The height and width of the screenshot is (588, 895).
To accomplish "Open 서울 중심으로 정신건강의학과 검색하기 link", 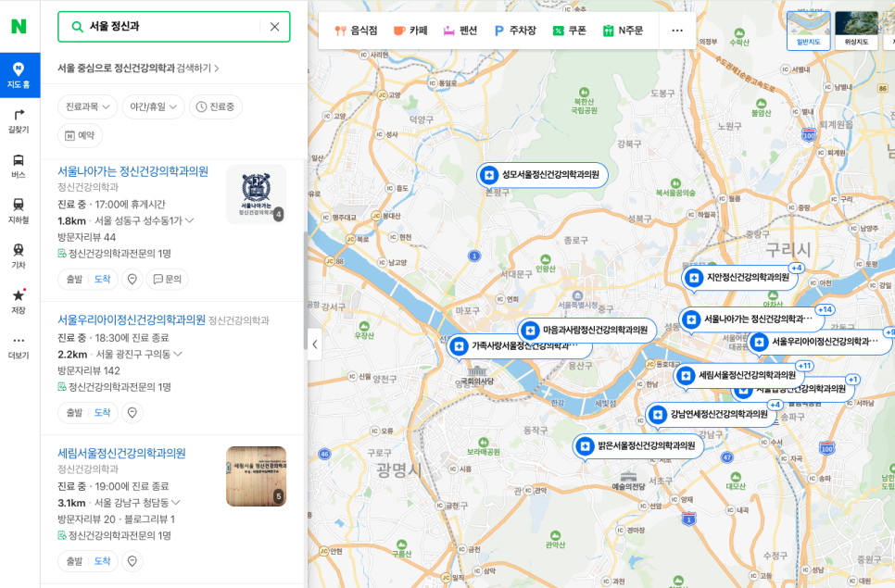I will point(138,68).
